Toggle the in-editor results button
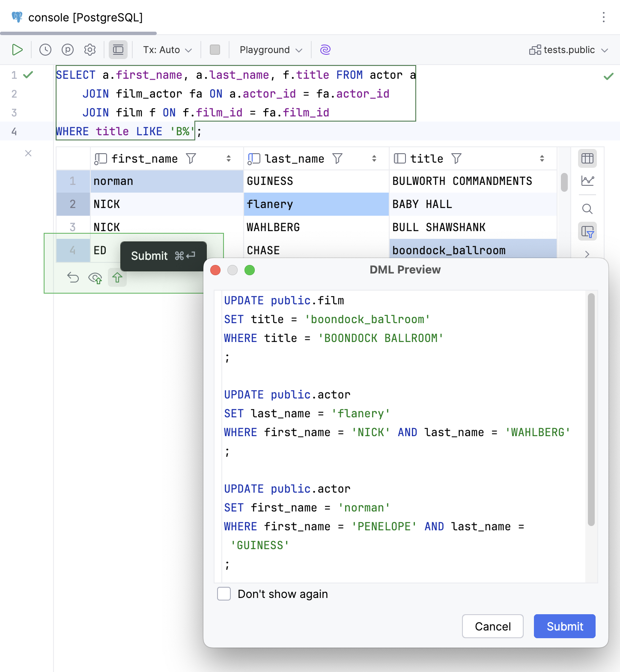The image size is (620, 672). 118,50
